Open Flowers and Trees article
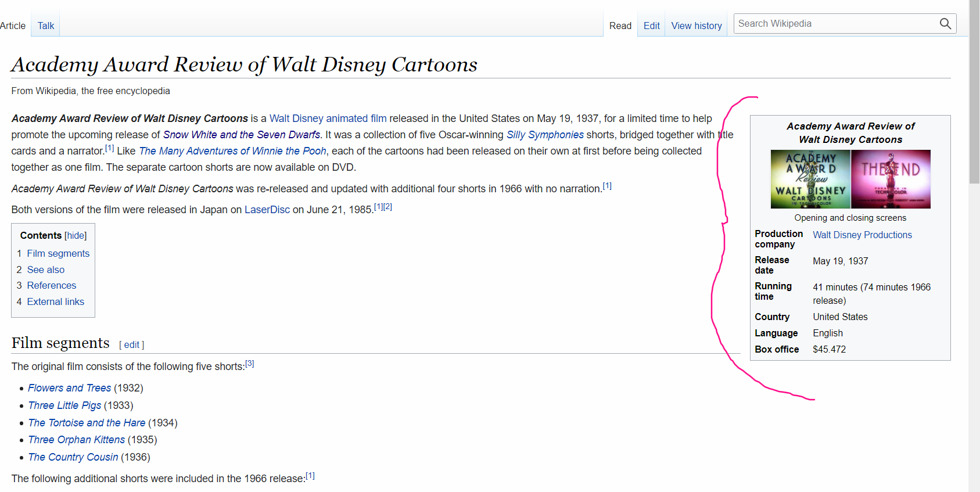 tap(70, 388)
